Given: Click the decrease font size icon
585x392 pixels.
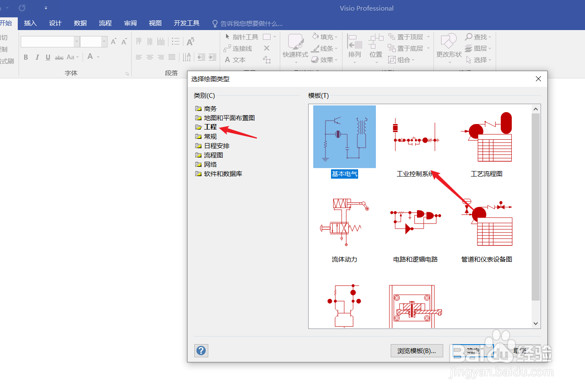Looking at the screenshot, I should 124,41.
